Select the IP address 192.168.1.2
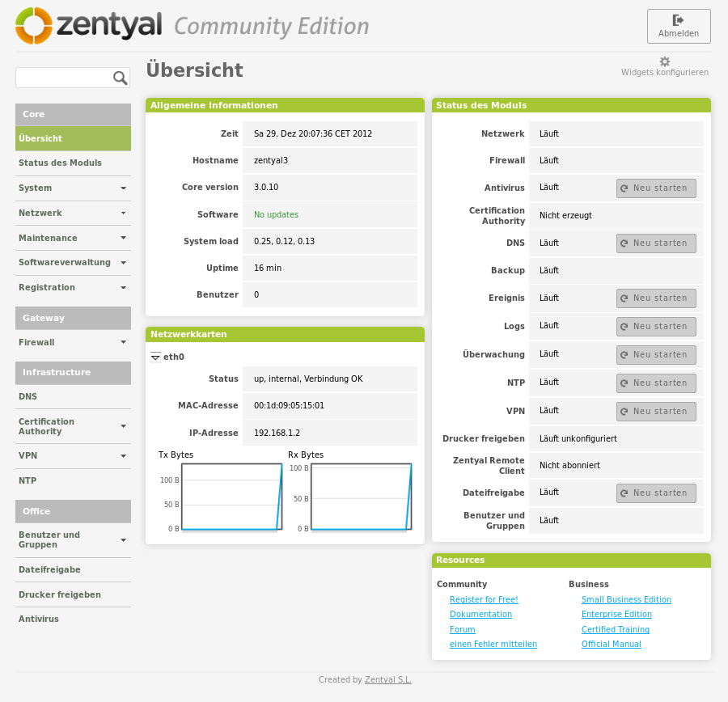728x702 pixels. pyautogui.click(x=277, y=433)
